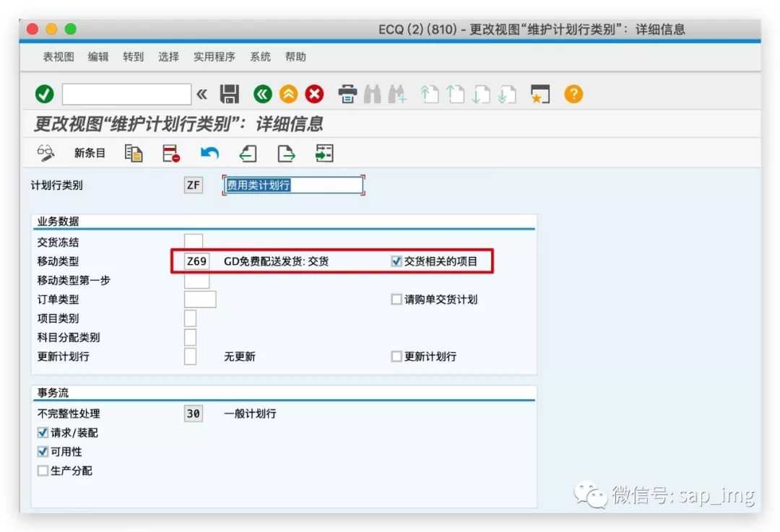
Task: Check 请购单交货计划 checkbox
Action: (x=396, y=300)
